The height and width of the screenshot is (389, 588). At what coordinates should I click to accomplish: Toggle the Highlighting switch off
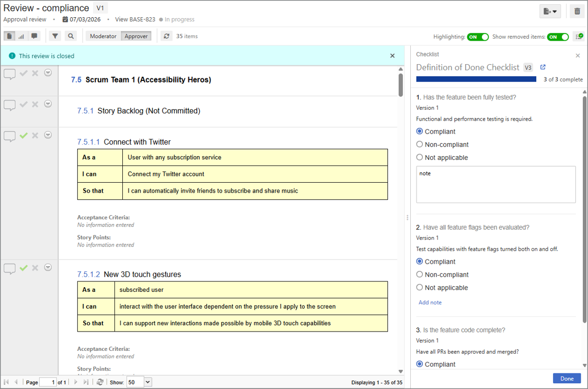click(478, 37)
